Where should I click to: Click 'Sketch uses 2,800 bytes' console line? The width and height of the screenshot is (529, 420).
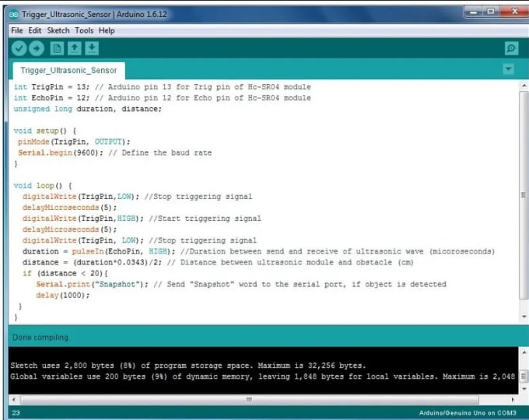pyautogui.click(x=188, y=366)
